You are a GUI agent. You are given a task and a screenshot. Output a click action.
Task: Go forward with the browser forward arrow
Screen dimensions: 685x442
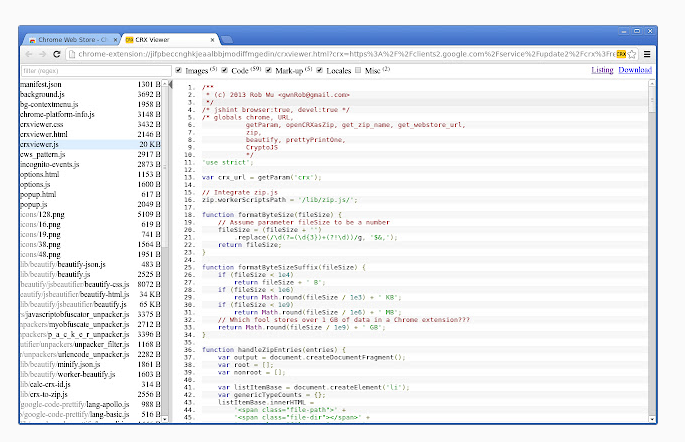(x=42, y=54)
